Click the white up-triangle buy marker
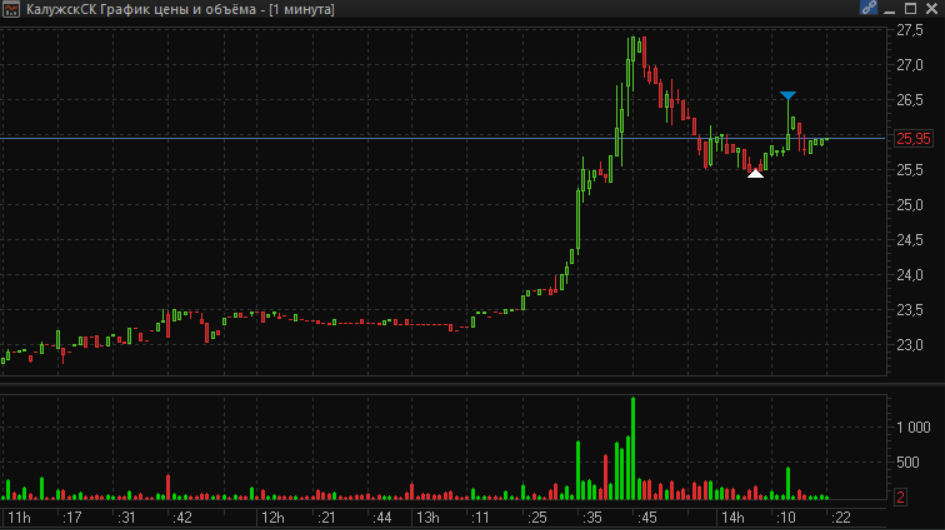Viewport: 945px width, 530px height. (755, 174)
